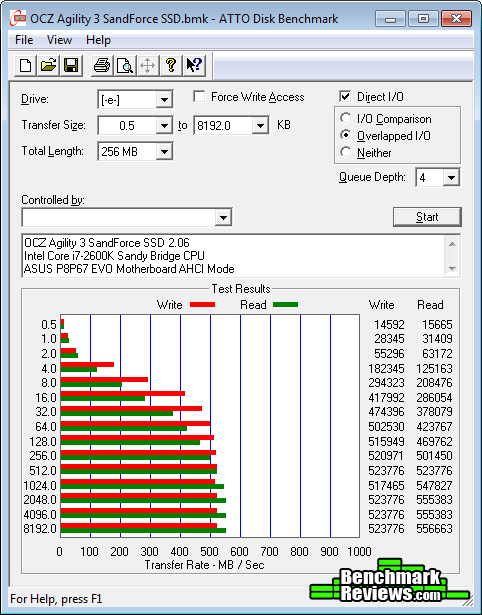Click write value 182345
The width and height of the screenshot is (482, 615).
point(386,369)
